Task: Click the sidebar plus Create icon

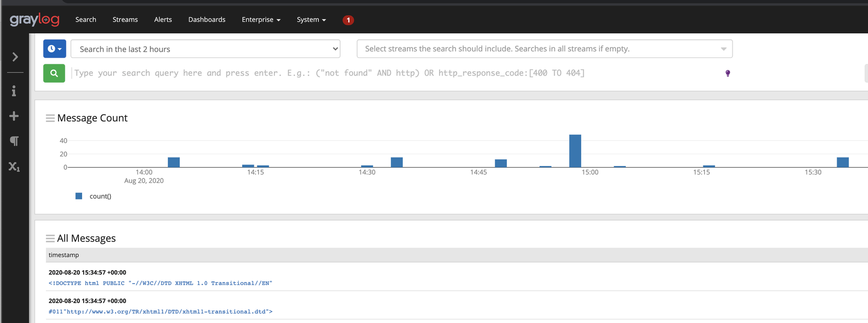Action: (14, 116)
